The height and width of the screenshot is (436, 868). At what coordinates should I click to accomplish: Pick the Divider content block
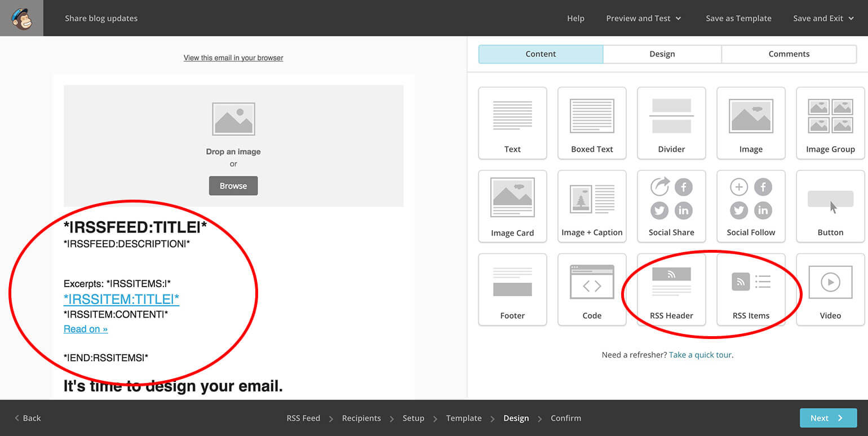point(671,123)
